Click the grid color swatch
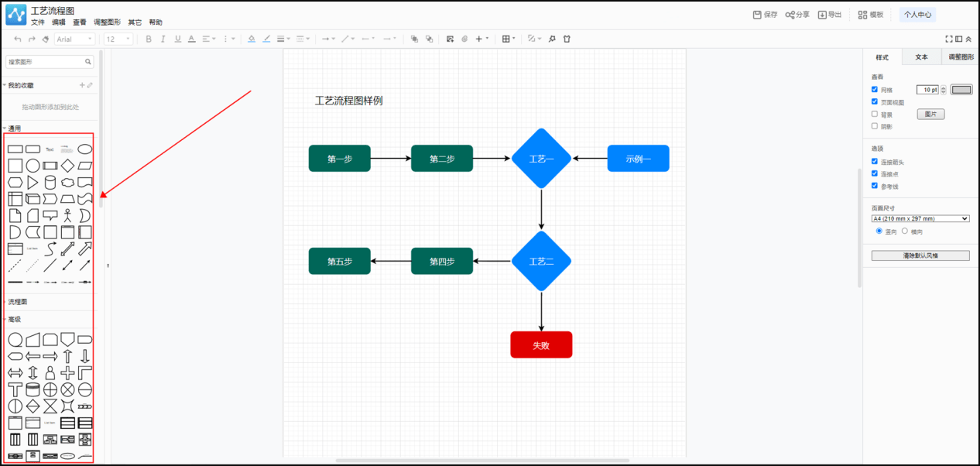Image resolution: width=980 pixels, height=466 pixels. point(961,90)
